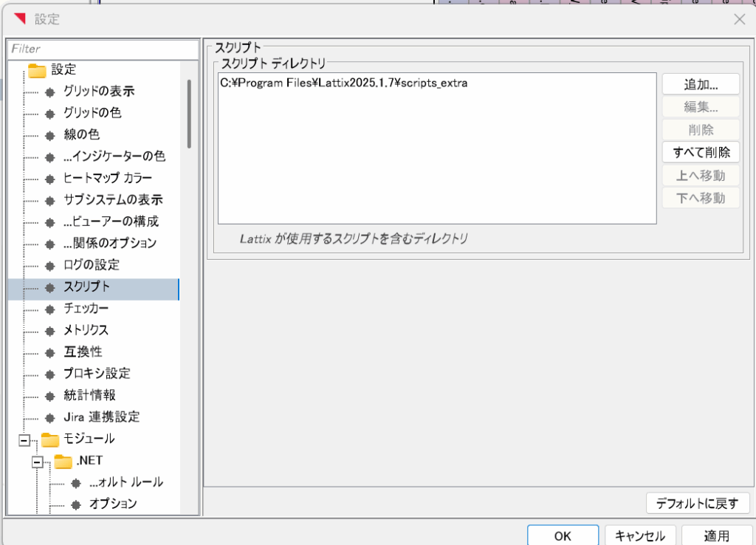This screenshot has width=756, height=545.
Task: Click the gear icon for プロキシ設定
Action: tap(50, 374)
